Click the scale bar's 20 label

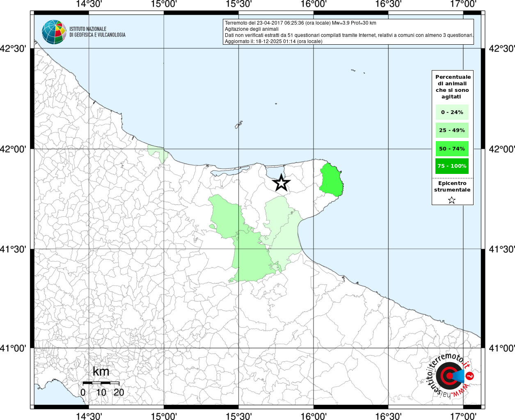(x=119, y=392)
